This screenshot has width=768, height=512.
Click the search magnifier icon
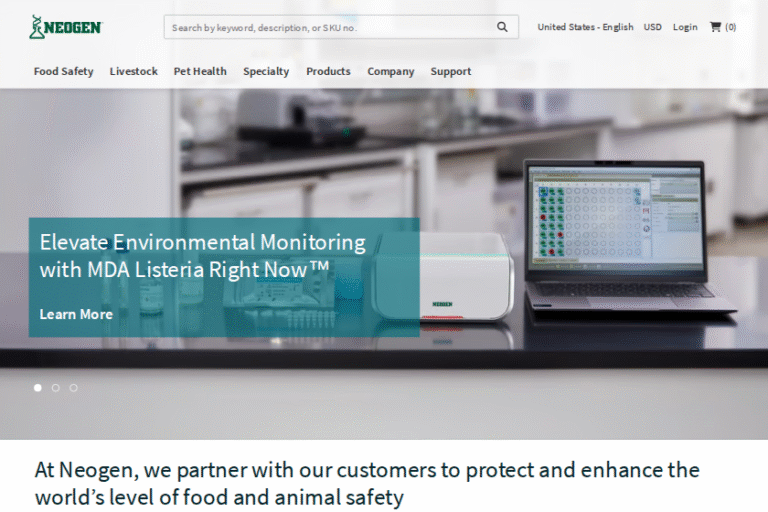coord(502,27)
